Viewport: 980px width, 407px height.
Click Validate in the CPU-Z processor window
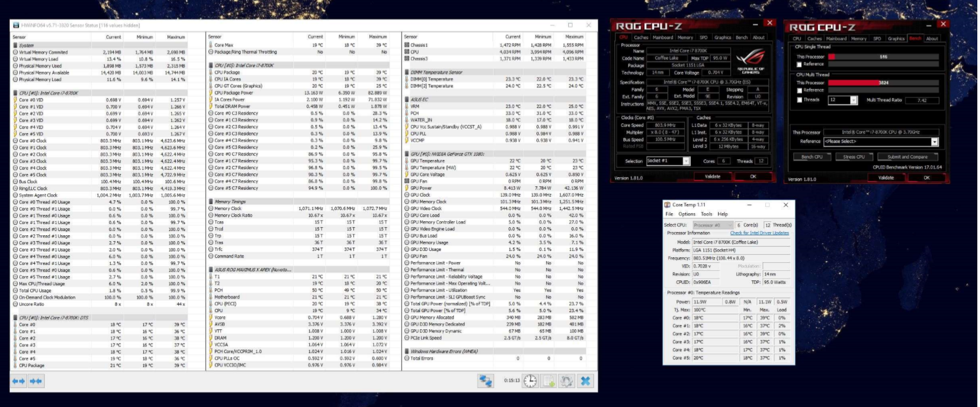pyautogui.click(x=713, y=177)
